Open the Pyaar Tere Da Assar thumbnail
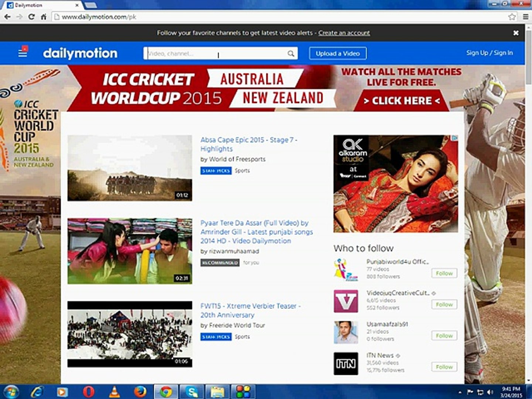 130,251
